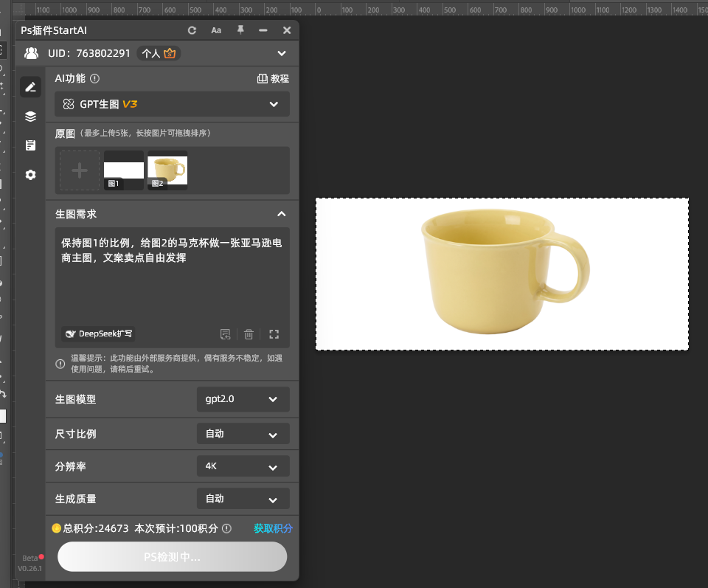Minimize the StartAI plugin panel
Viewport: 708px width, 588px height.
pos(263,30)
